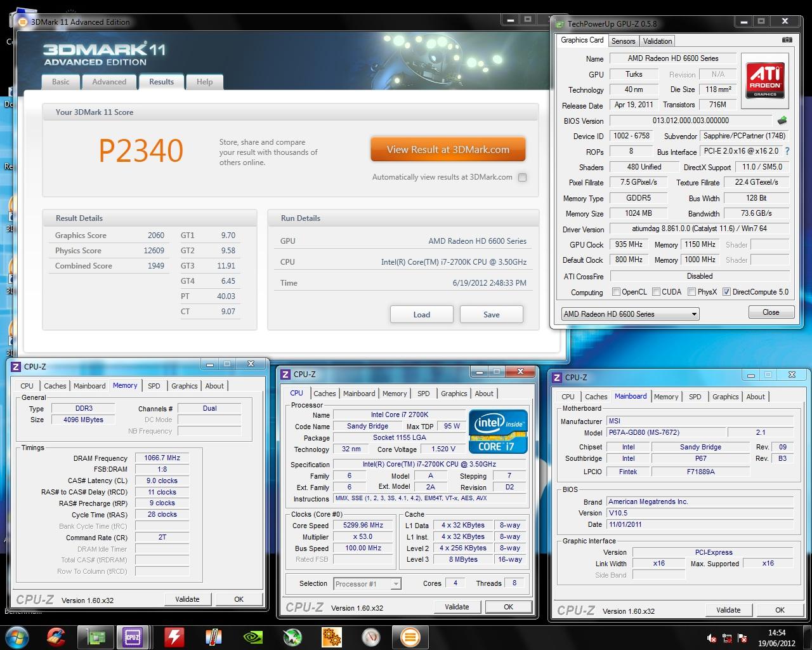This screenshot has height=650, width=812.
Task: Open the Windows Start menu
Action: pos(16,636)
